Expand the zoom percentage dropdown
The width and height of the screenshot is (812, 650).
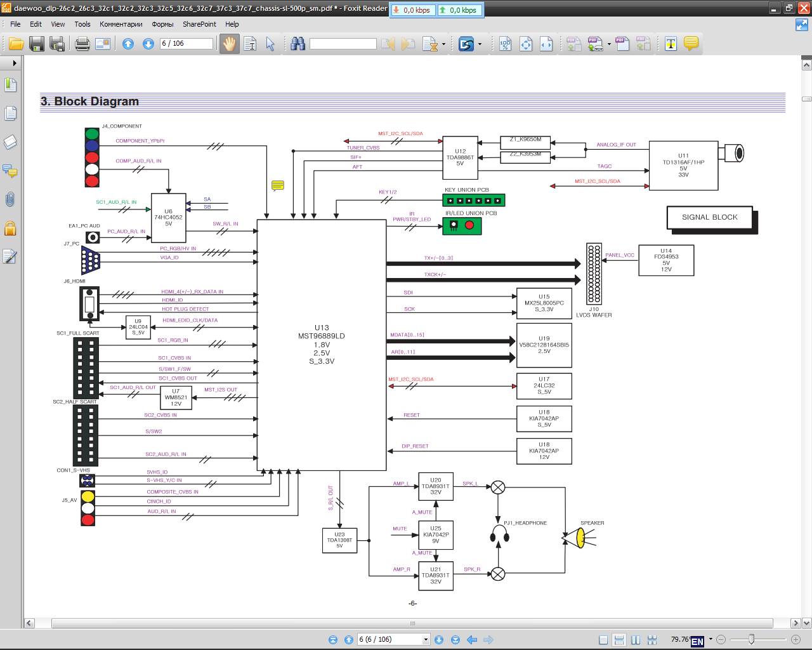[x=710, y=639]
